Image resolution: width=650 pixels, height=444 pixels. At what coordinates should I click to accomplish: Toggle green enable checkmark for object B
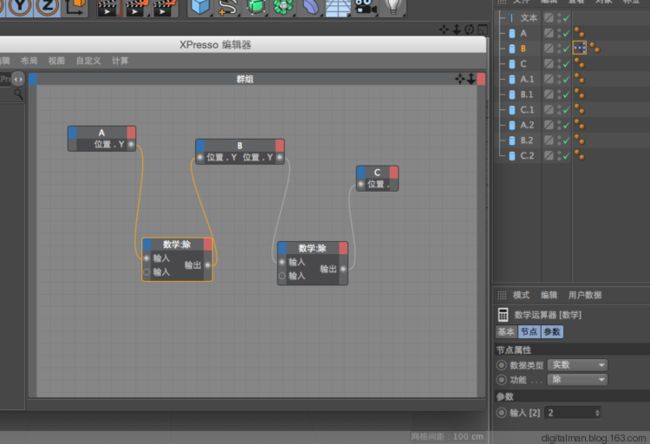567,49
